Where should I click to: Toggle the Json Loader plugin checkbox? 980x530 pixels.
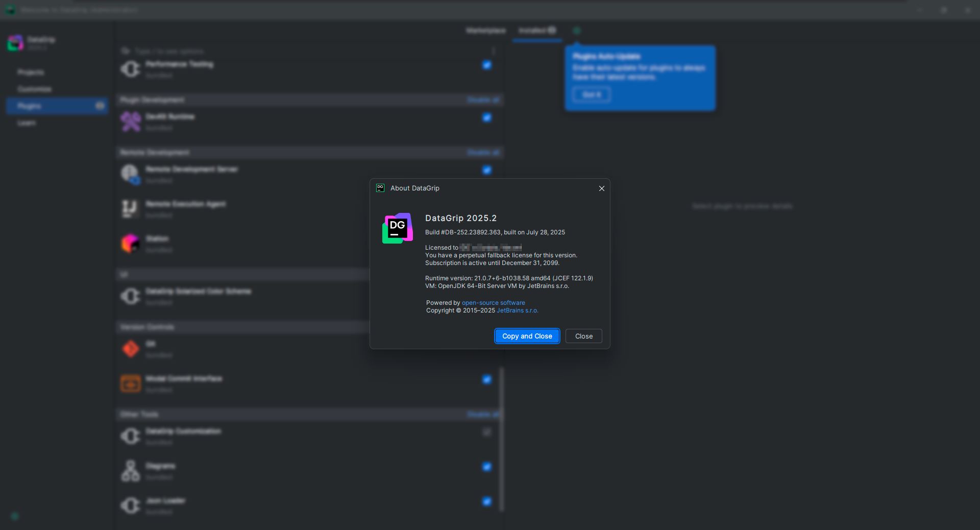[487, 501]
